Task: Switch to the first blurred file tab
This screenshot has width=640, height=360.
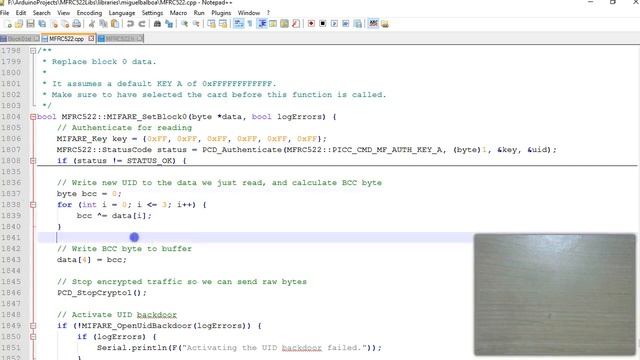Action: pos(19,39)
